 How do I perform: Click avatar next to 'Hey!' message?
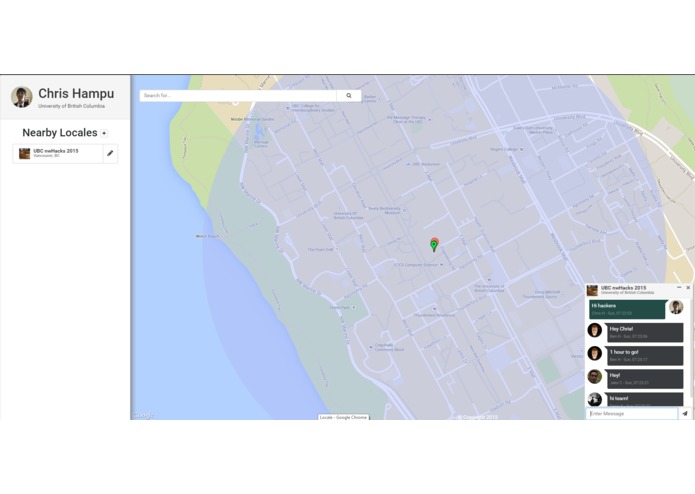(x=594, y=377)
